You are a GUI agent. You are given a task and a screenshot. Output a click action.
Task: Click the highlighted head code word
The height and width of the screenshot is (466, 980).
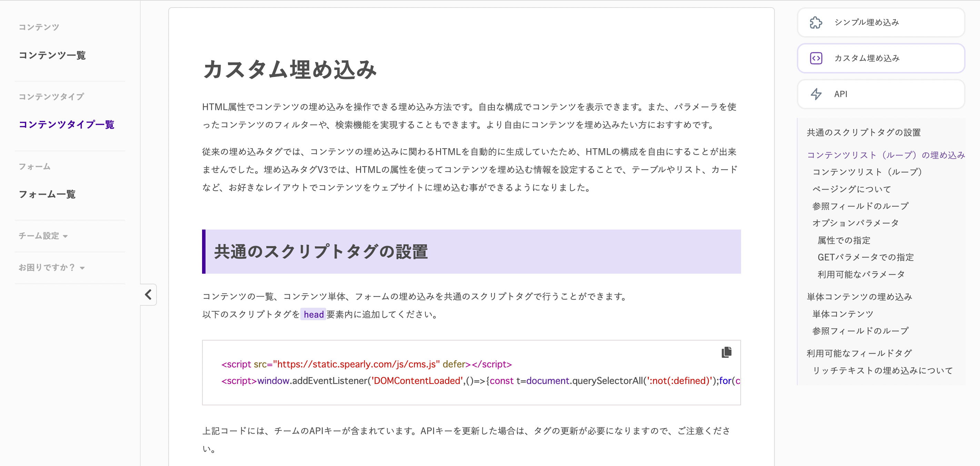coord(313,314)
